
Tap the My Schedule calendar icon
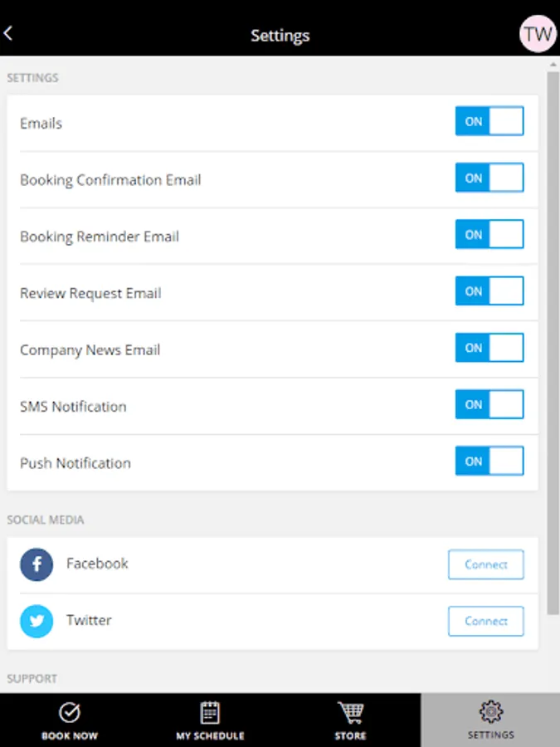[x=210, y=712]
